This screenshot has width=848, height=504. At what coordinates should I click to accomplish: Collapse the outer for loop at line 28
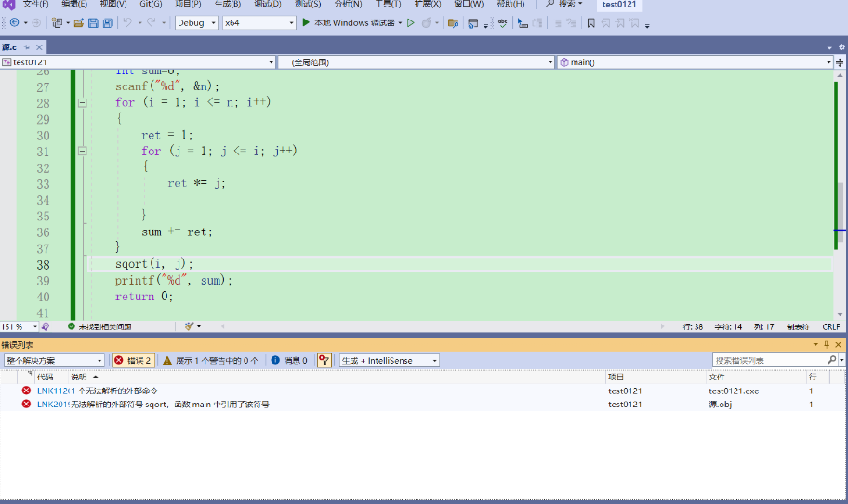pos(82,102)
